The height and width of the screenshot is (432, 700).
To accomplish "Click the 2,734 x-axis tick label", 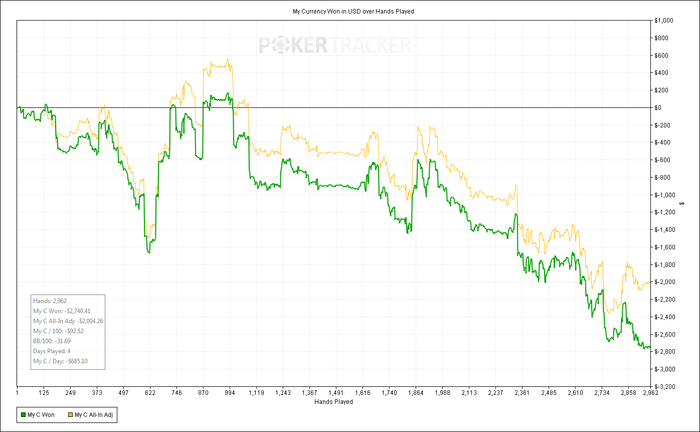I will [602, 393].
